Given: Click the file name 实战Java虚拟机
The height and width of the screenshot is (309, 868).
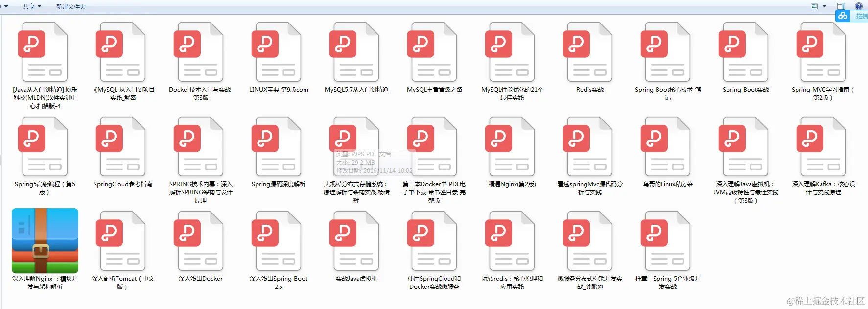Looking at the screenshot, I should (x=356, y=279).
